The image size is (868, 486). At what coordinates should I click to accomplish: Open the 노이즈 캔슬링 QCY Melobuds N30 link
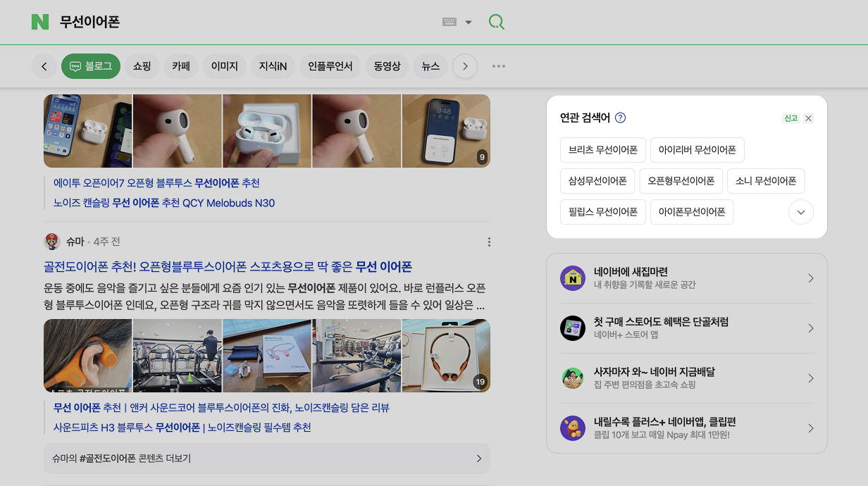[164, 203]
